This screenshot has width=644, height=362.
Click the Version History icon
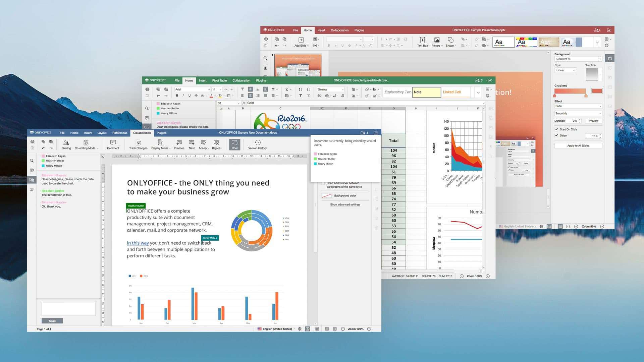point(257,144)
